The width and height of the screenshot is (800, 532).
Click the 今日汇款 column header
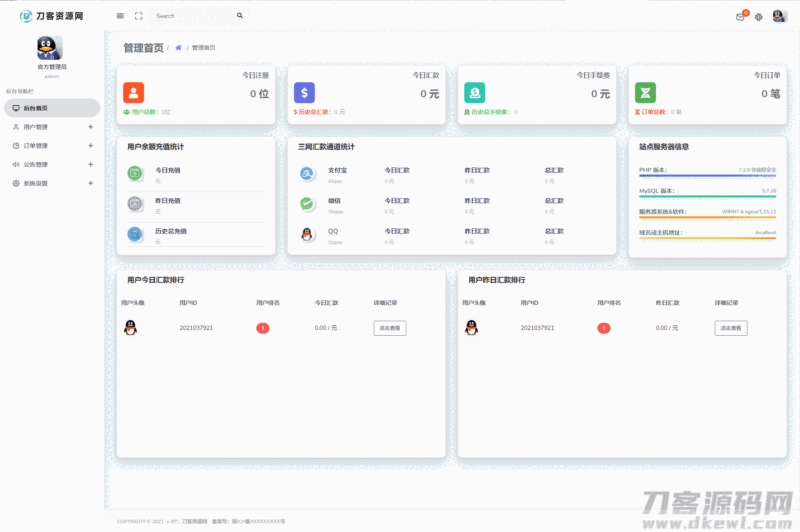click(x=327, y=303)
